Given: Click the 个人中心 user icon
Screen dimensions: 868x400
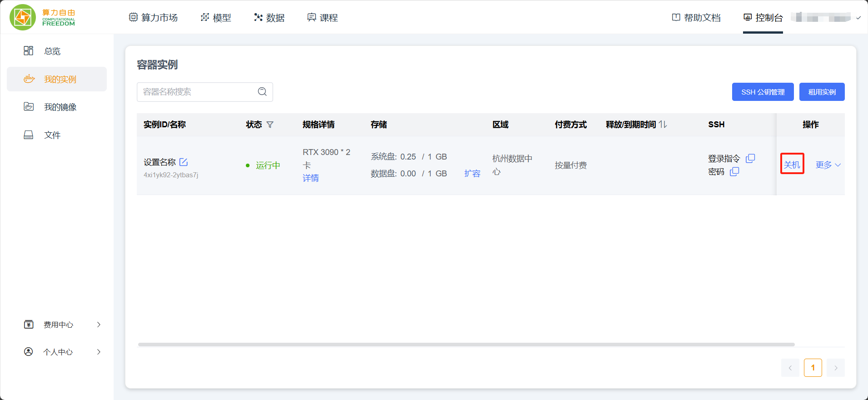Looking at the screenshot, I should pos(29,352).
